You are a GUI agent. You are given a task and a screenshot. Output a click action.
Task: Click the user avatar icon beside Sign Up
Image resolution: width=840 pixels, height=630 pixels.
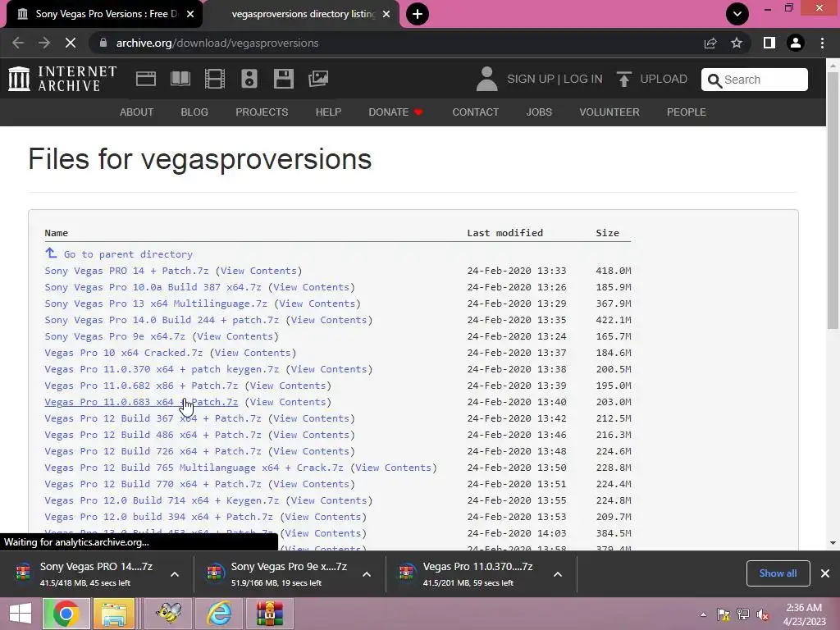tap(486, 79)
